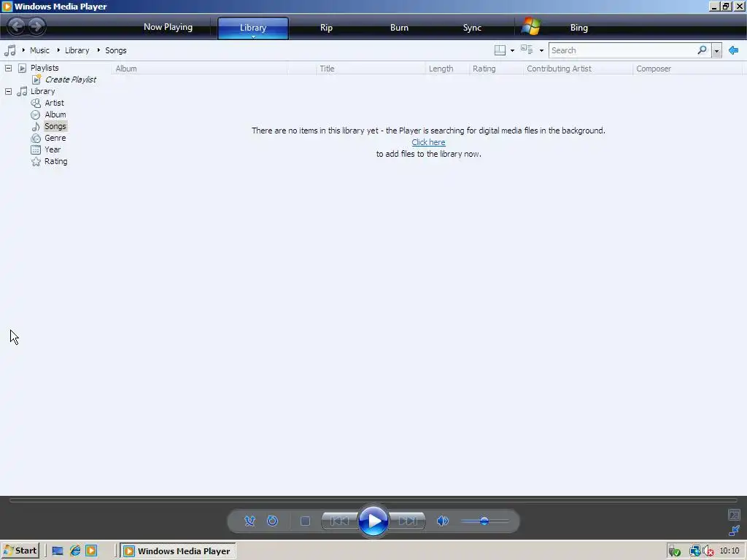Click the Previous track button
Screen dimensions: 747x560
(x=339, y=521)
